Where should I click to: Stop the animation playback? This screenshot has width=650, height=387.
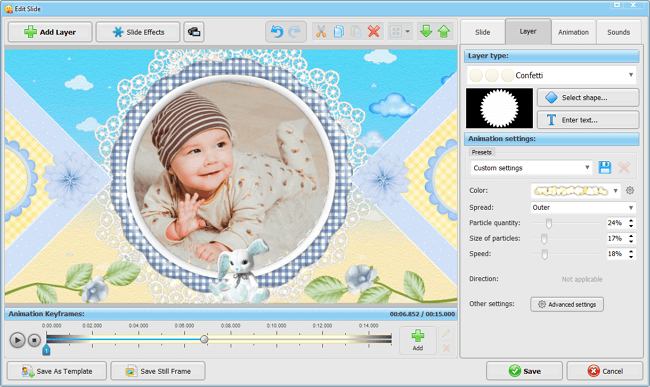click(x=34, y=340)
